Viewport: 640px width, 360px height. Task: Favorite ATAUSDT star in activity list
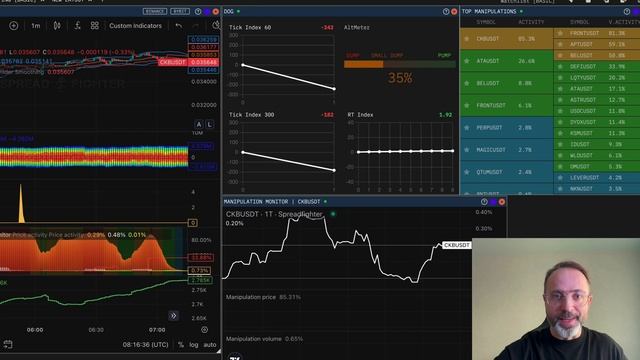(467, 61)
